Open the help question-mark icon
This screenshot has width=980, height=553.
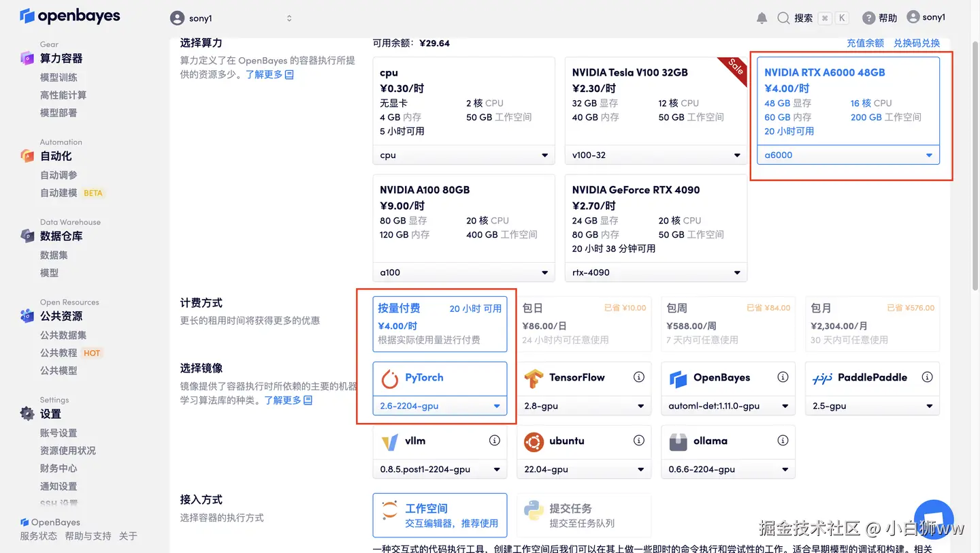click(868, 18)
